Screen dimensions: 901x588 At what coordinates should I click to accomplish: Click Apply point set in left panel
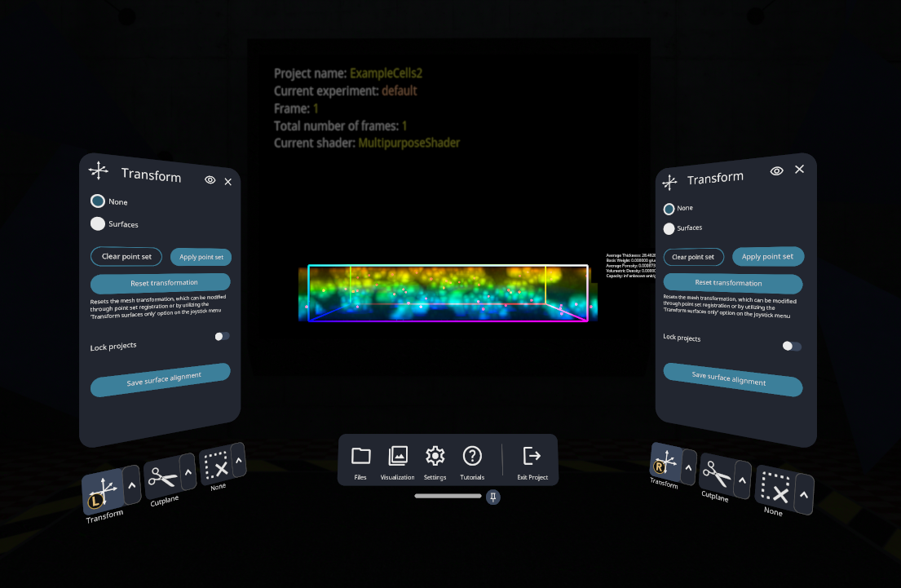click(201, 257)
